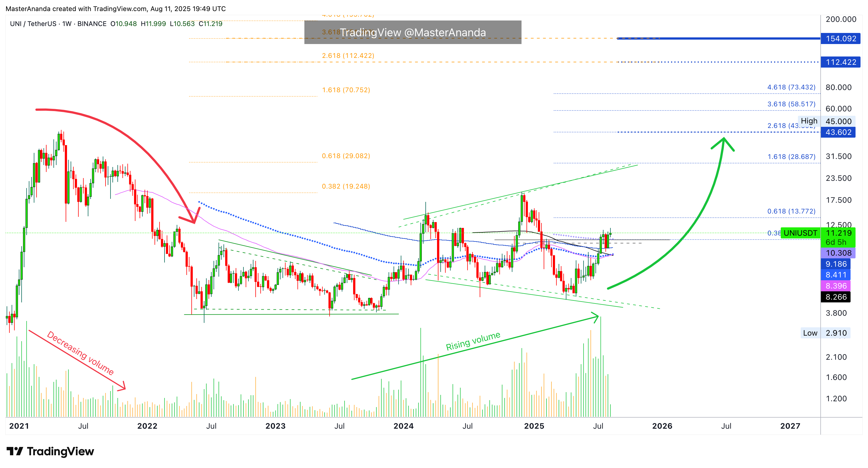
Task: Click the TradingView logo at bottom left
Action: [x=50, y=451]
